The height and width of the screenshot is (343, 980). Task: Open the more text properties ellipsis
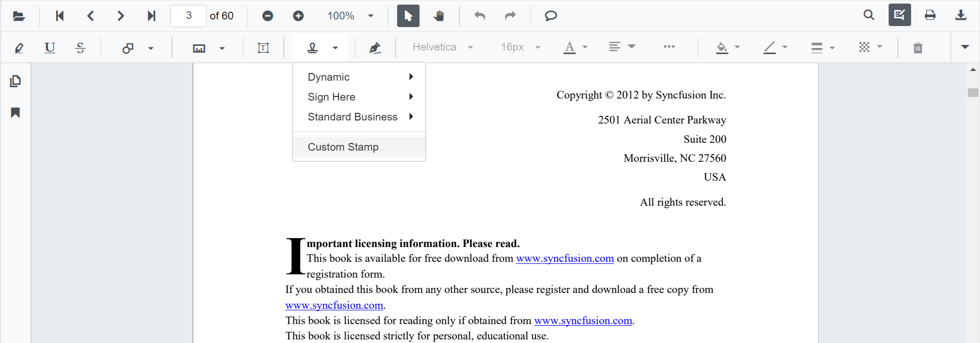669,46
